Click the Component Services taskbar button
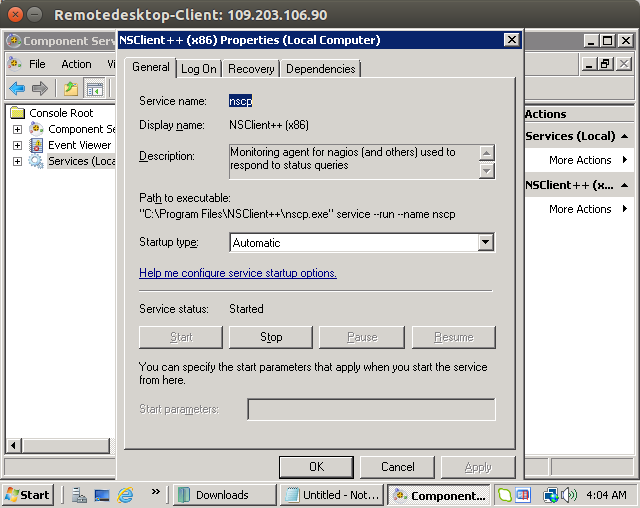640x508 pixels. click(438, 495)
